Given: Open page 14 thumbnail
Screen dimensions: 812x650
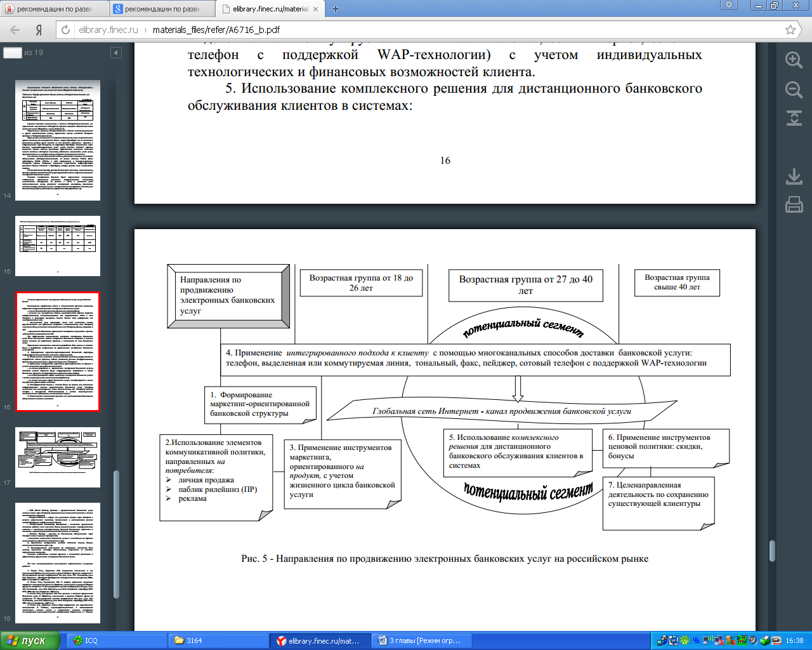Looking at the screenshot, I should click(58, 140).
